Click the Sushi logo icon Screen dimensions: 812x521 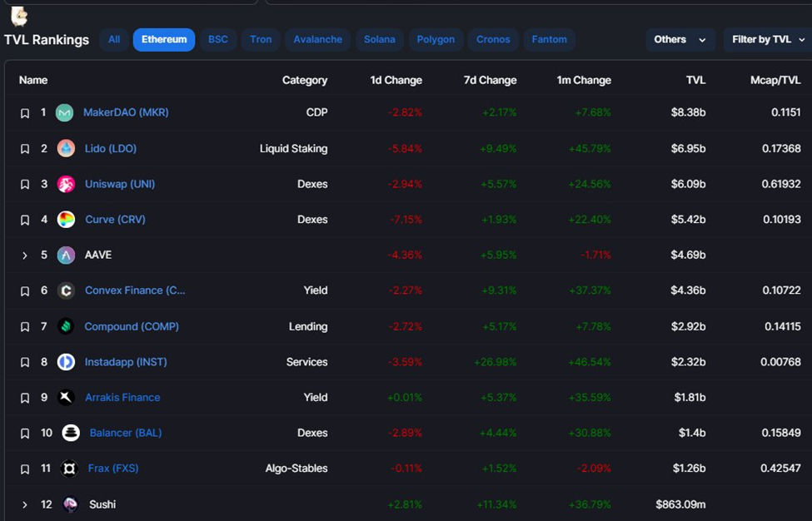(70, 504)
